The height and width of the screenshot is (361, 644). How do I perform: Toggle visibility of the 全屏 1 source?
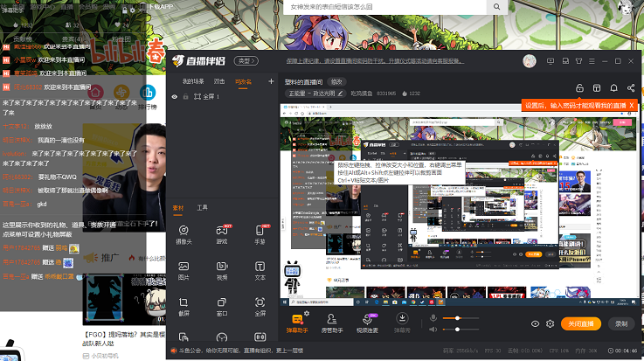click(x=175, y=97)
